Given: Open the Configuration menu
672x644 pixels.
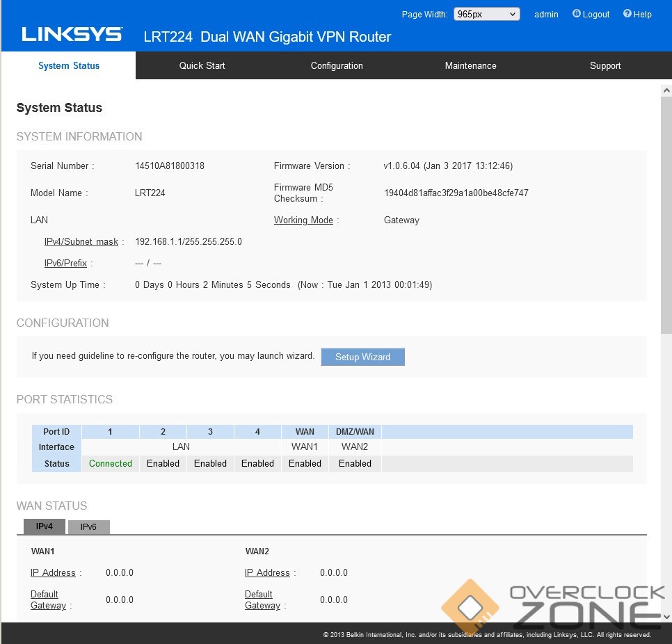Looking at the screenshot, I should 337,65.
